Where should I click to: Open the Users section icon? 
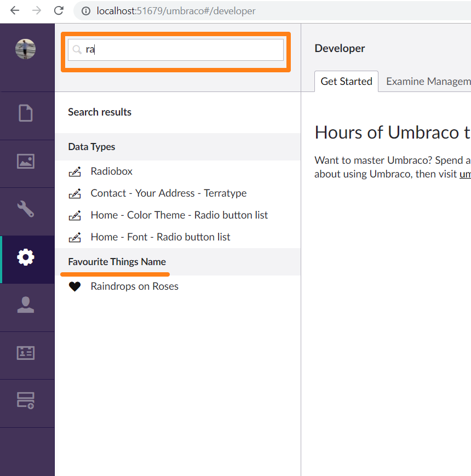tap(26, 305)
